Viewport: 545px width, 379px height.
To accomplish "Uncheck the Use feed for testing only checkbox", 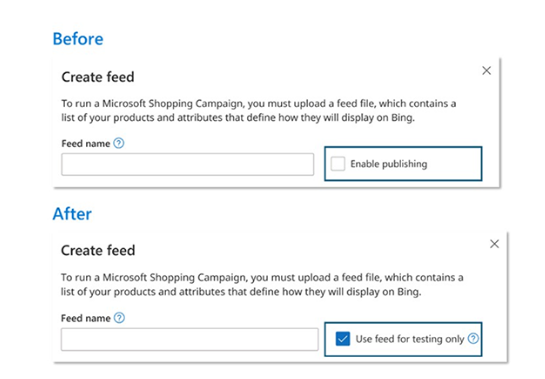I will tap(343, 339).
